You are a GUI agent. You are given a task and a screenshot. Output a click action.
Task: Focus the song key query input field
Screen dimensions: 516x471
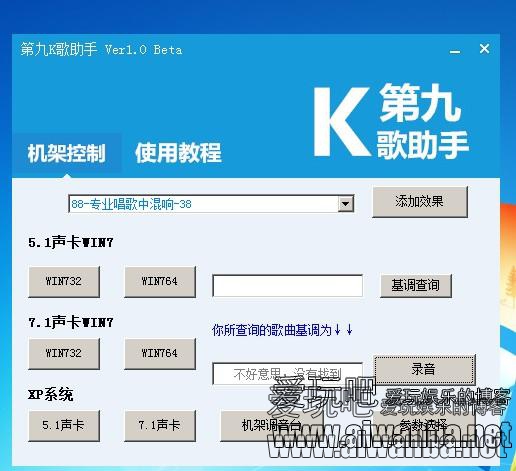287,285
